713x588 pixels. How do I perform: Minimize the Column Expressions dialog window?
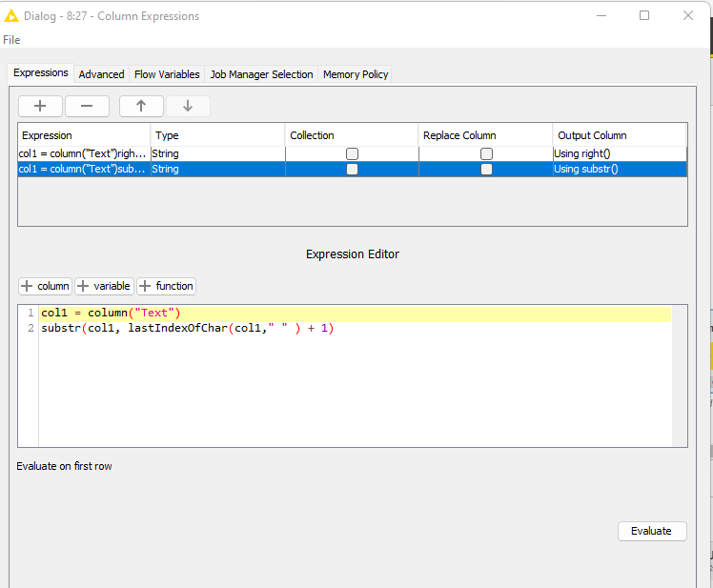pyautogui.click(x=601, y=15)
